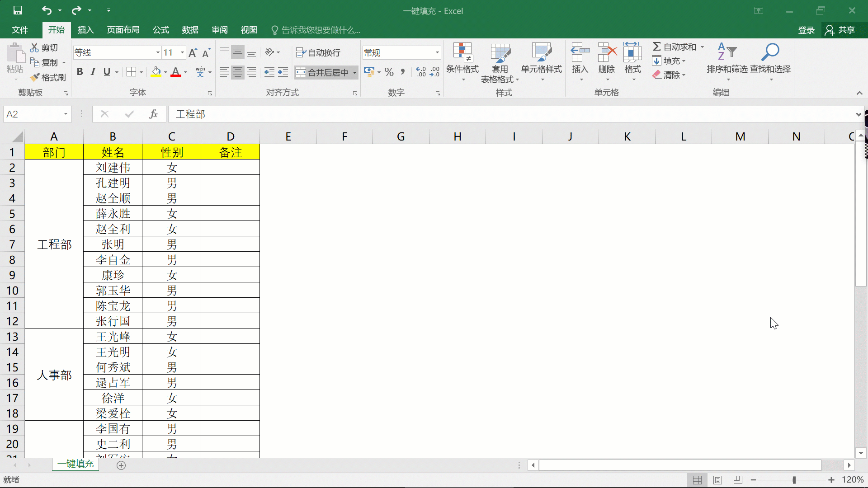
Task: Open the Data (数据) ribbon tab
Action: [190, 30]
